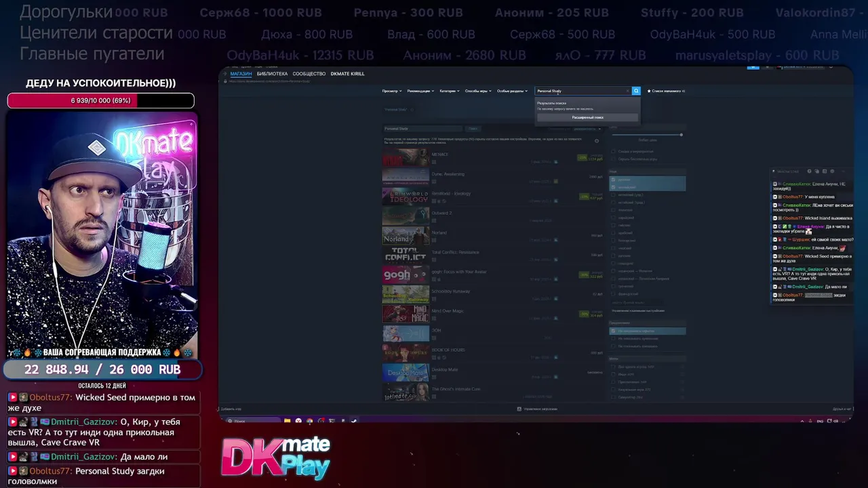Viewport: 868px width, 488px height.
Task: Uncheck the русский language checkbox
Action: (613, 180)
